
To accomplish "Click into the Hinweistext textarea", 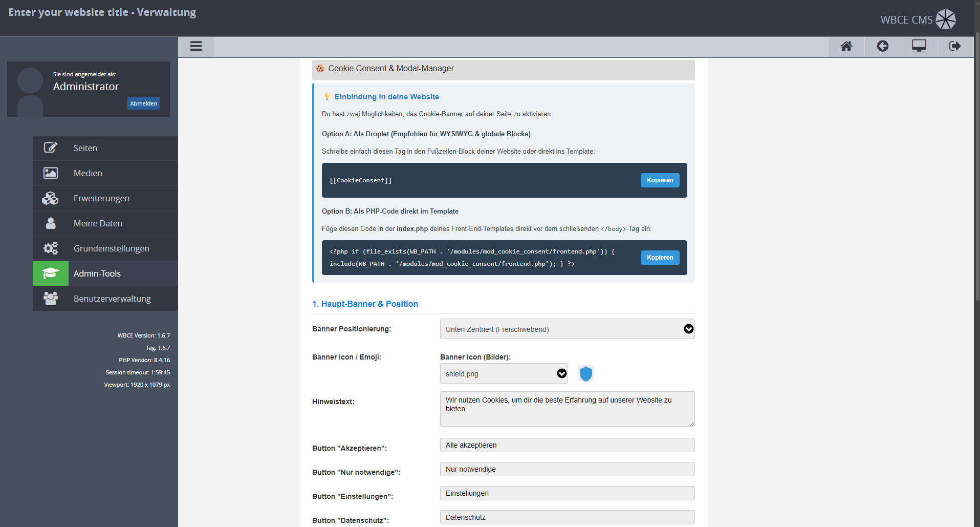I will point(567,409).
